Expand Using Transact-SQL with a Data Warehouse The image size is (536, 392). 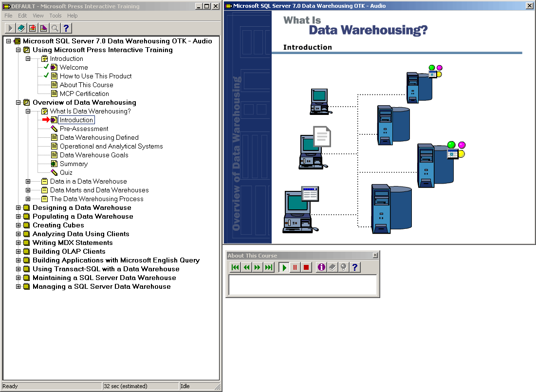coord(18,269)
